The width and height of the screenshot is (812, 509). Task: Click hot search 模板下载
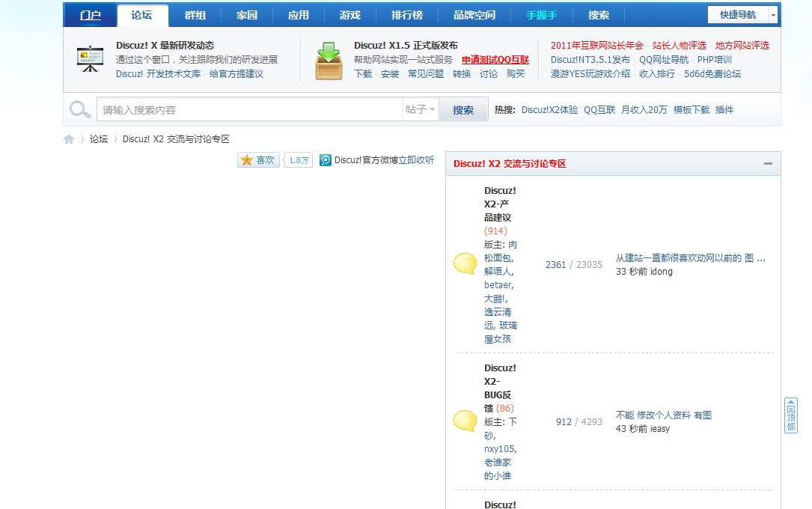pyautogui.click(x=691, y=110)
